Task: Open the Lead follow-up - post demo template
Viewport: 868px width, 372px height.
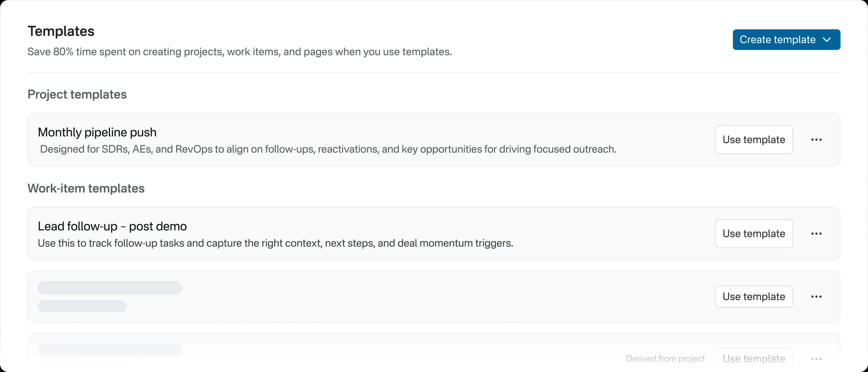Action: 112,226
